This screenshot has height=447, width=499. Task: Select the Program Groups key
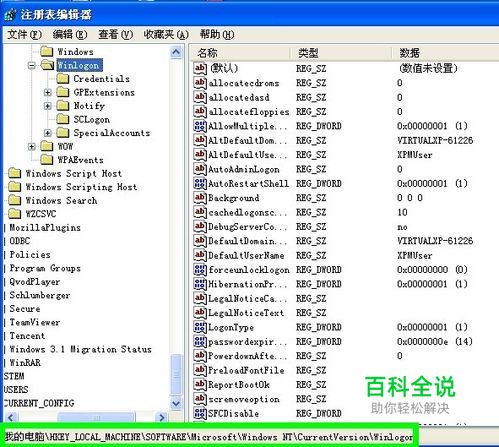[45, 268]
